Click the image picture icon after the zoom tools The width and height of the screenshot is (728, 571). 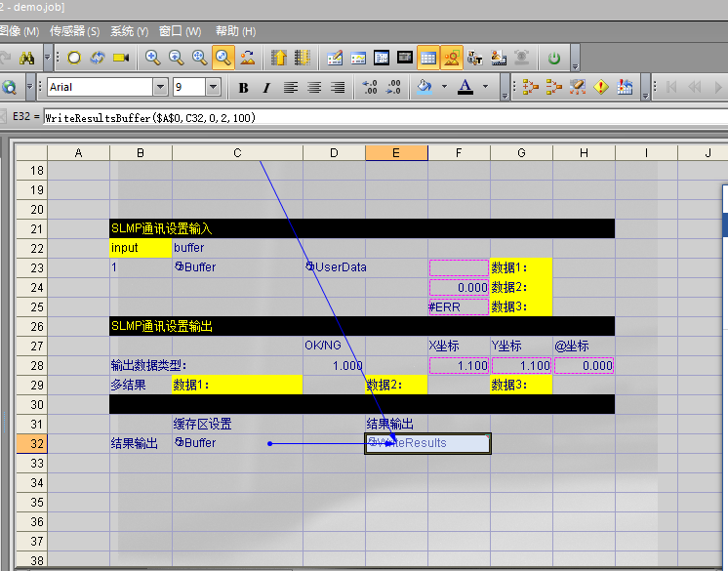point(247,58)
